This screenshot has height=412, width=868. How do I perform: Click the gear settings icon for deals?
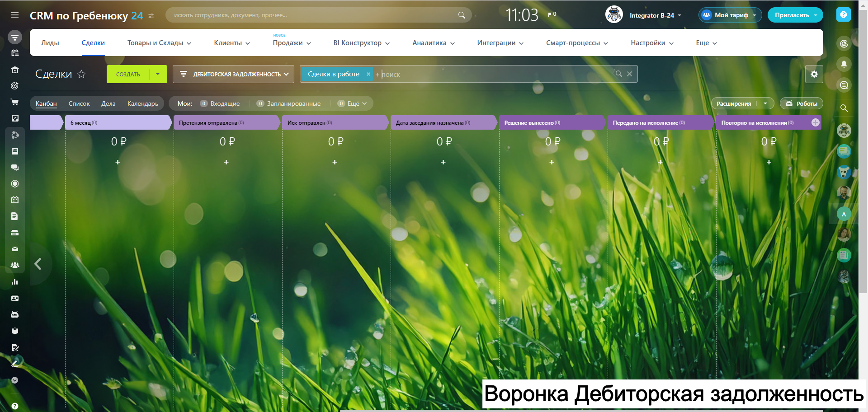pos(814,74)
